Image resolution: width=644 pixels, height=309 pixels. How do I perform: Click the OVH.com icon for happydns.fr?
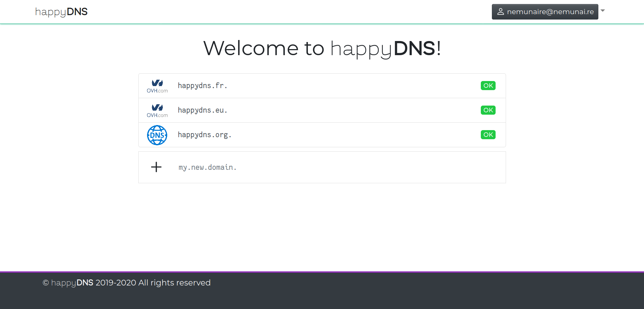pyautogui.click(x=157, y=86)
